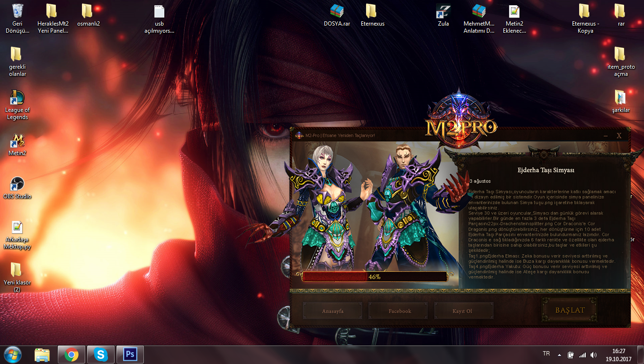Viewport: 644px width, 364px height.
Task: Click the Kayıt Ol button
Action: pos(463,311)
